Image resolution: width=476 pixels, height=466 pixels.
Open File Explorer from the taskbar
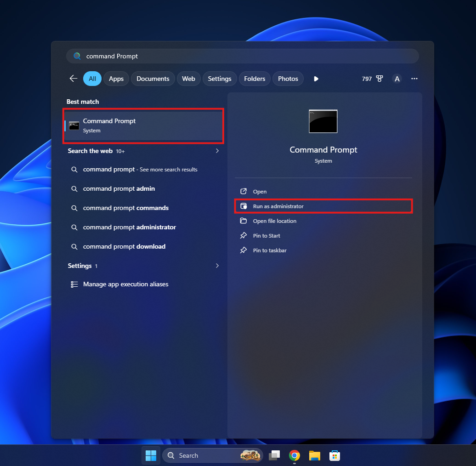(314, 455)
